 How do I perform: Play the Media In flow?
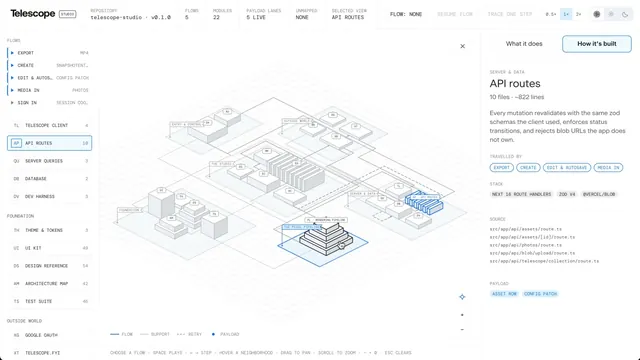48,90
